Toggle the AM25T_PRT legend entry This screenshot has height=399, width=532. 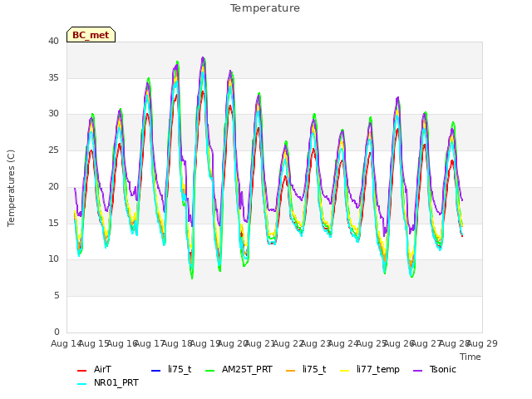click(239, 369)
